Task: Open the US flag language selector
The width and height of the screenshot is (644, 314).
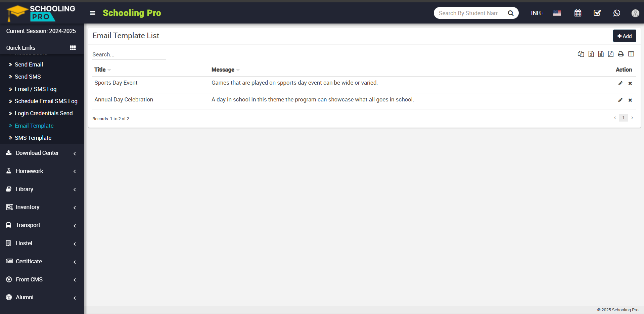Action: tap(557, 13)
